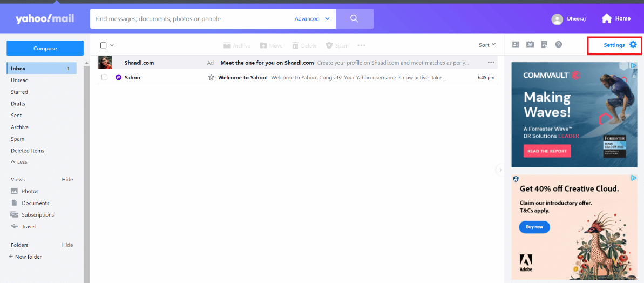Open Advanced search dropdown
Image resolution: width=644 pixels, height=283 pixels.
tap(312, 18)
